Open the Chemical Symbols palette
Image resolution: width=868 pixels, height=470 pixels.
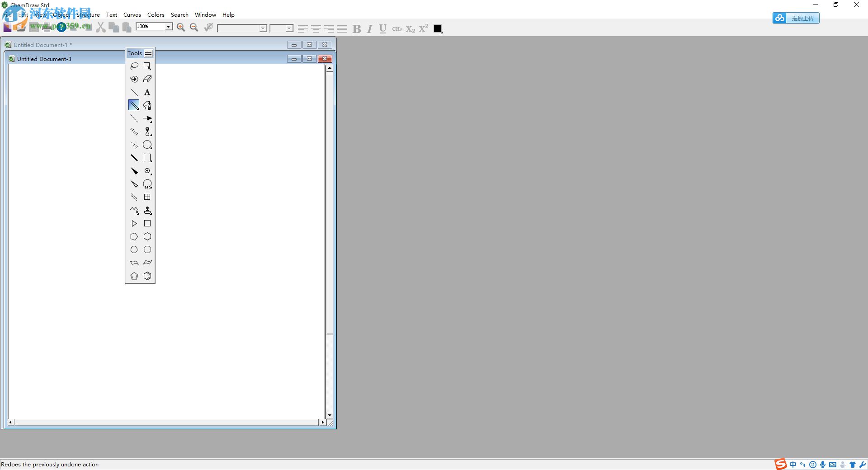tap(147, 171)
